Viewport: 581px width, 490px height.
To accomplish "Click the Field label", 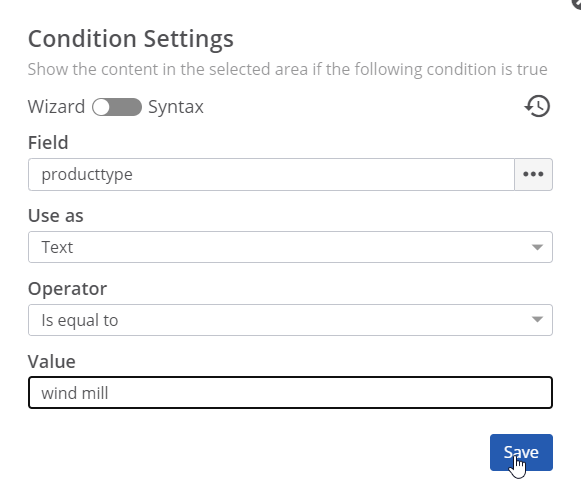I will click(x=48, y=142).
